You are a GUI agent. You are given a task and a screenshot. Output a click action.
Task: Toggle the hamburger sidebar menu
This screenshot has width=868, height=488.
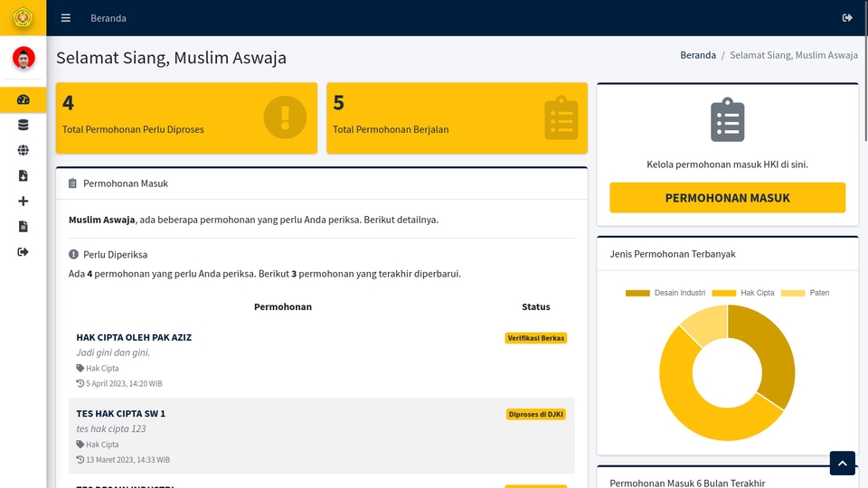(x=66, y=18)
